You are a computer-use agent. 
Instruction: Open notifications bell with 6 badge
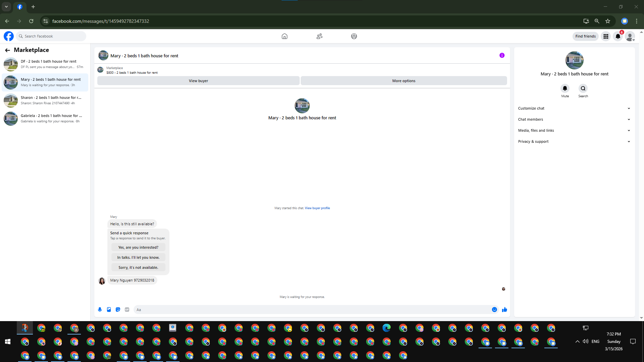pyautogui.click(x=618, y=36)
